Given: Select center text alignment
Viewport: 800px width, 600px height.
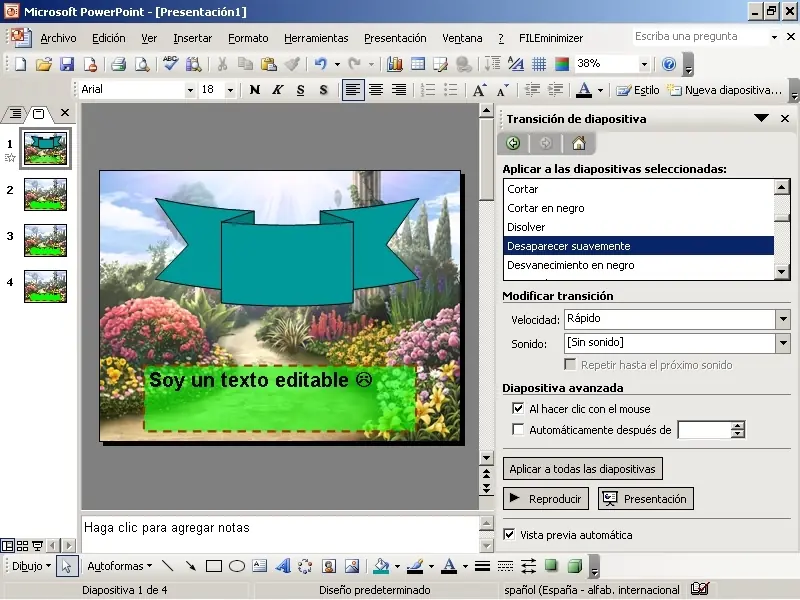Looking at the screenshot, I should [376, 90].
